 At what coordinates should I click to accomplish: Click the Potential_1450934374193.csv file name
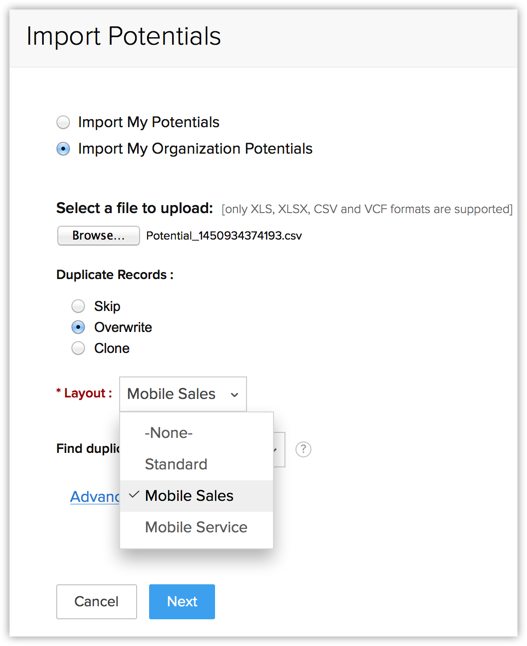tap(224, 236)
